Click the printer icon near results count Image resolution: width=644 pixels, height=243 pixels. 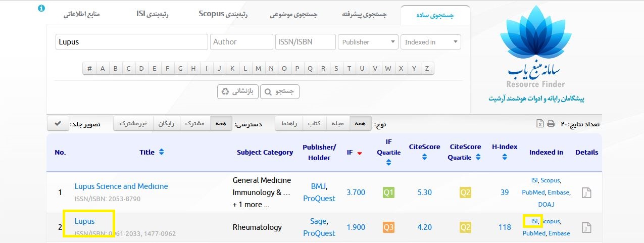pyautogui.click(x=551, y=124)
